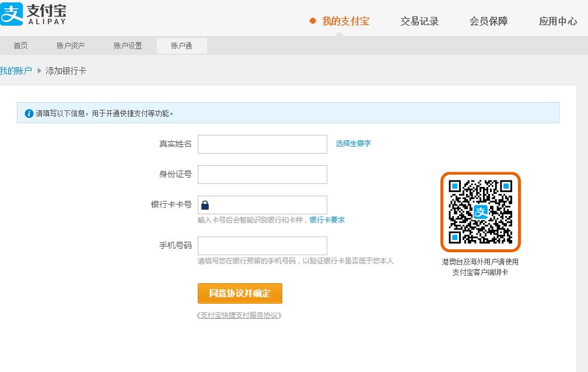Click the 手机号码 field label
This screenshot has height=372, width=588.
point(176,245)
